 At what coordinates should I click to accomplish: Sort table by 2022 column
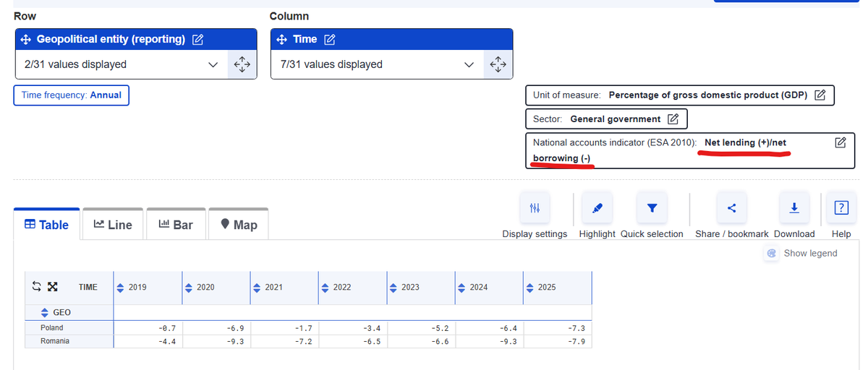click(x=325, y=288)
